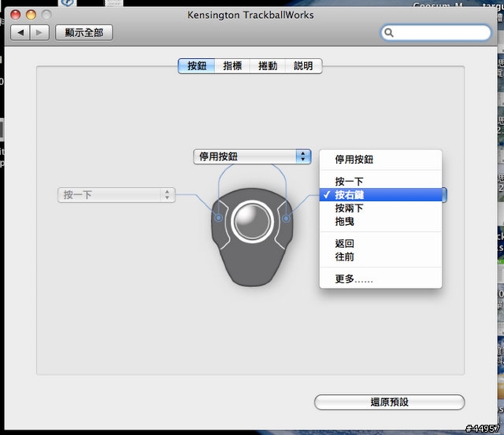
Task: Click the 顯示全部 button
Action: (84, 32)
